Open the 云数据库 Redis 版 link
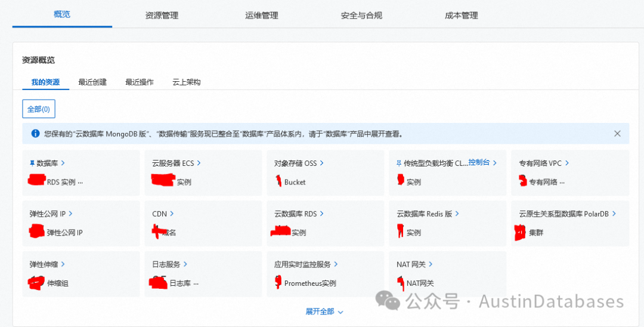 [425, 214]
